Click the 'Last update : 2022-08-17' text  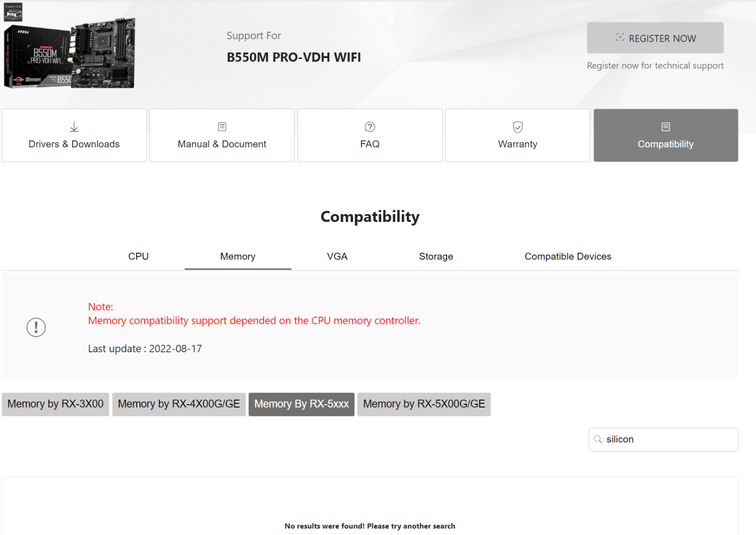pos(145,349)
